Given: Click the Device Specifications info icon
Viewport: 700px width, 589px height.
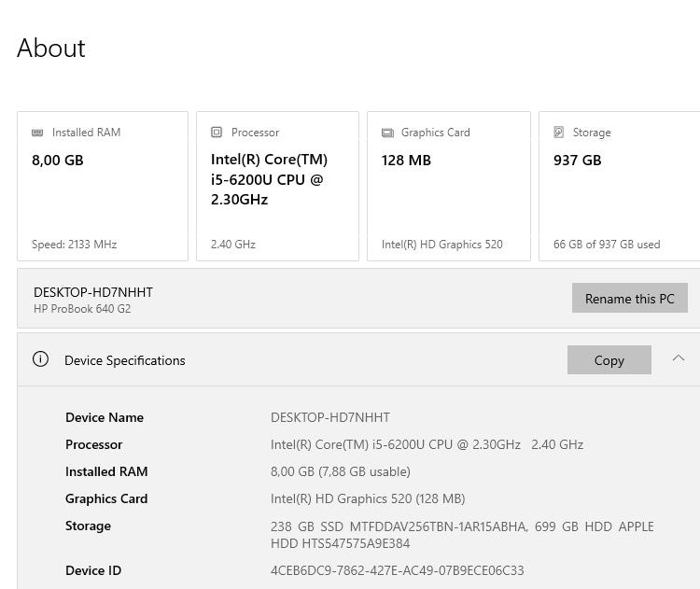Looking at the screenshot, I should coord(40,359).
